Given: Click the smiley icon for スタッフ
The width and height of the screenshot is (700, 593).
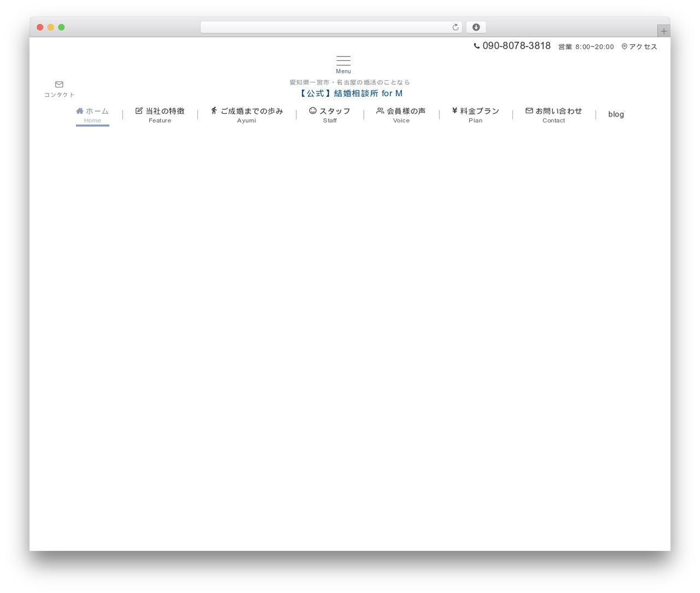Looking at the screenshot, I should pyautogui.click(x=313, y=111).
